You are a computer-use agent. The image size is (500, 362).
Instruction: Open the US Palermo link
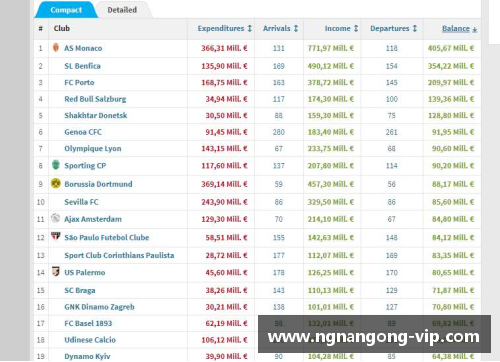click(85, 272)
